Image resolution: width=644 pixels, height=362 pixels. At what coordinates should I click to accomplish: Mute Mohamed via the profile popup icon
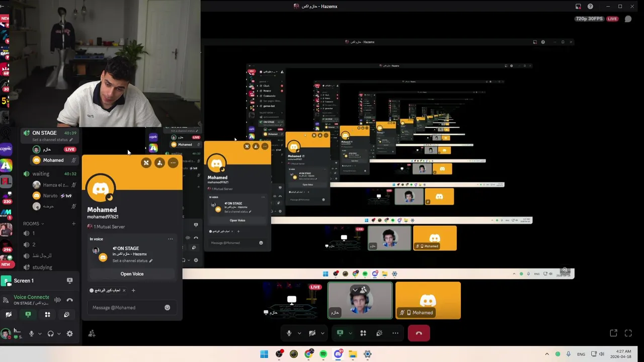[146, 162]
